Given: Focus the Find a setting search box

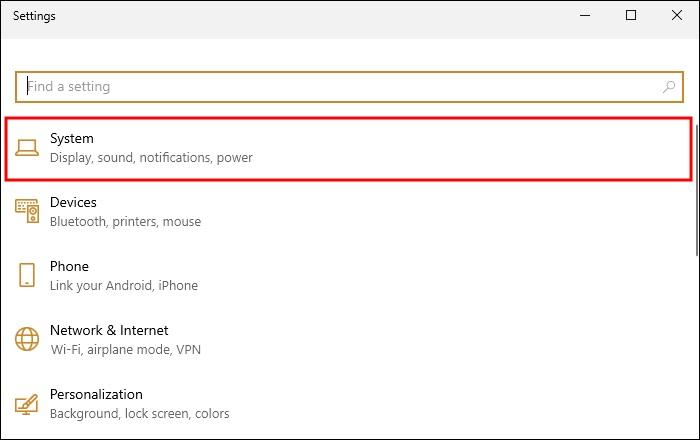Looking at the screenshot, I should (x=349, y=87).
